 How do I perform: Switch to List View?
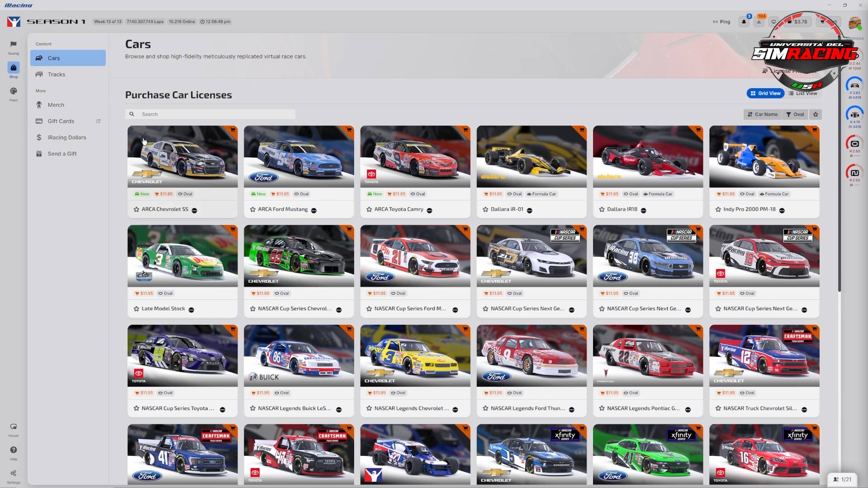tap(803, 93)
